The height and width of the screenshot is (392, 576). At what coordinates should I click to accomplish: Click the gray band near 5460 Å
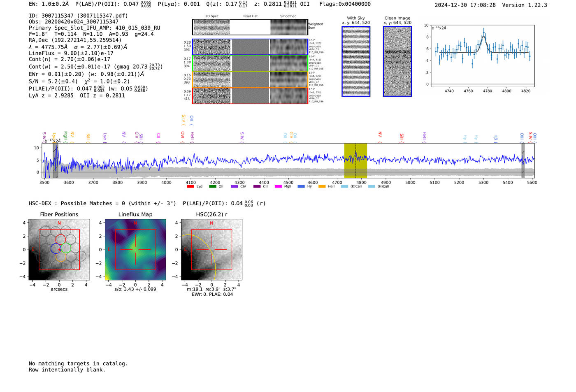[523, 161]
